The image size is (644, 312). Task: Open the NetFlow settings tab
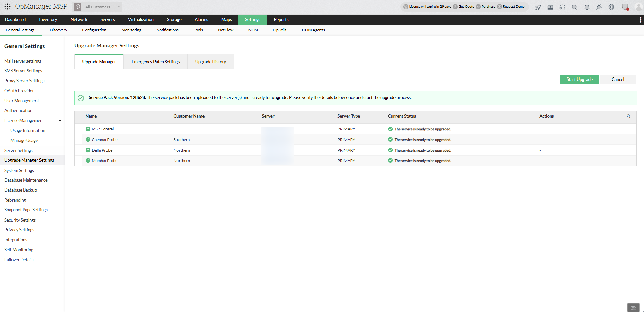point(225,30)
